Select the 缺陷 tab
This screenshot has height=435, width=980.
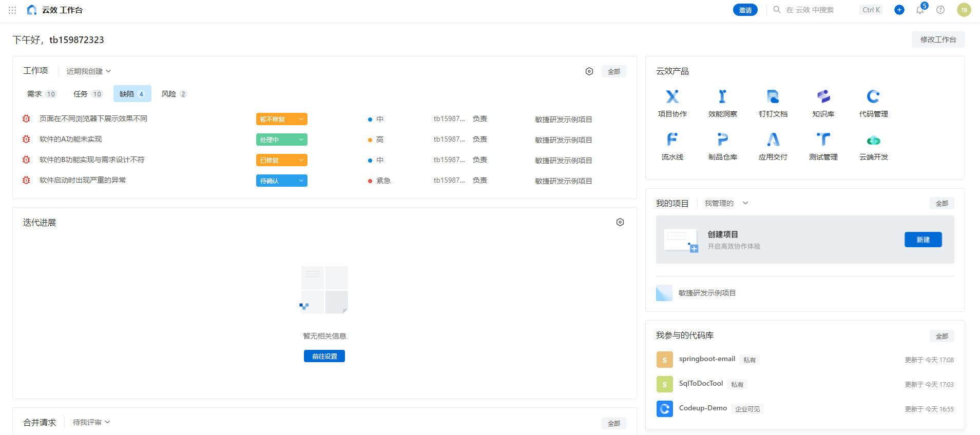point(132,94)
